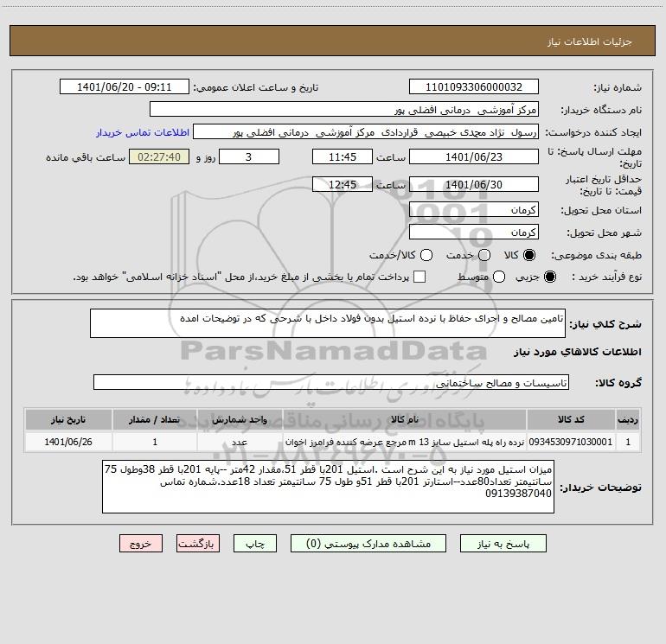Select the شرح کلی نیاز text box

point(328,323)
